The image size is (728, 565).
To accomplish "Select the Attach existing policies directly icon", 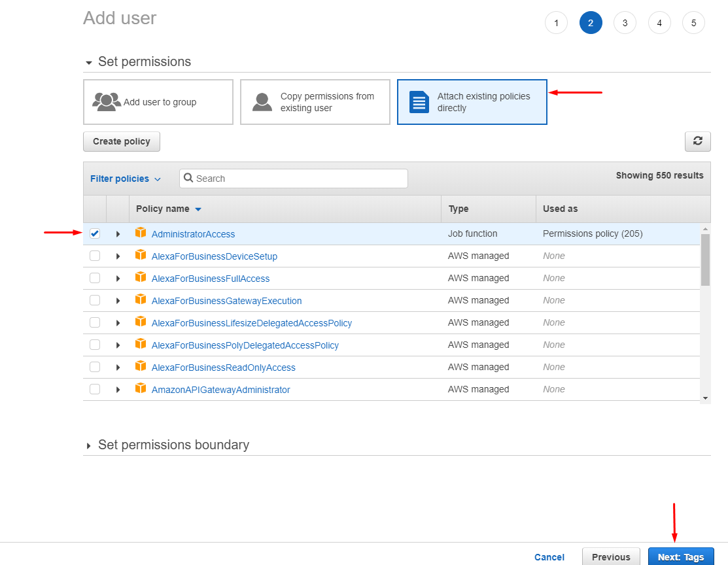I will (x=418, y=101).
